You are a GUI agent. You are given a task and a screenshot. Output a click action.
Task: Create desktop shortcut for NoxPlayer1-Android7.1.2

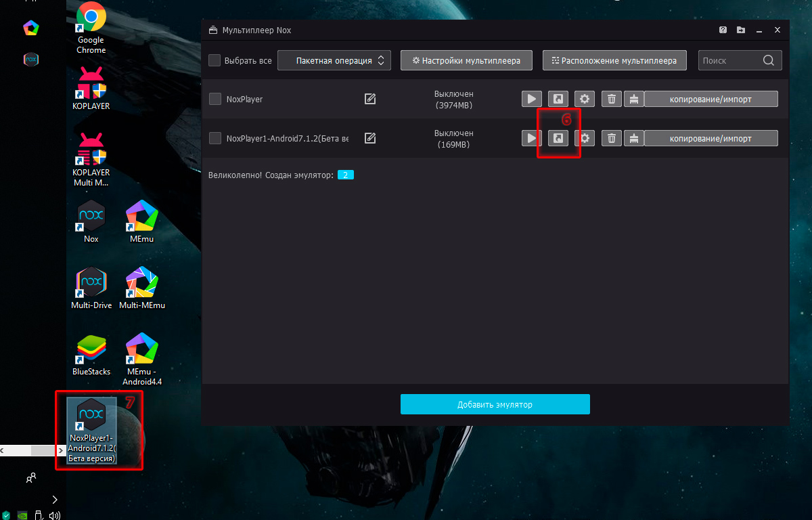pyautogui.click(x=558, y=138)
